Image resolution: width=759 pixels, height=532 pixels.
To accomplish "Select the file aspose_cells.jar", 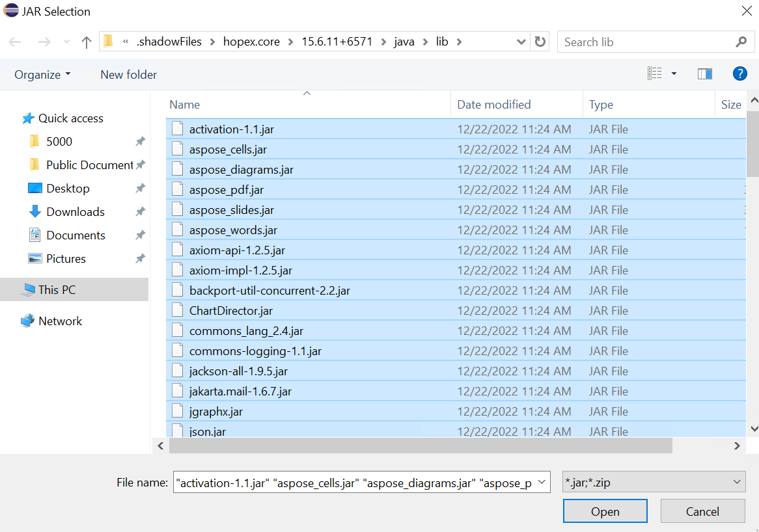I will pos(456,150).
